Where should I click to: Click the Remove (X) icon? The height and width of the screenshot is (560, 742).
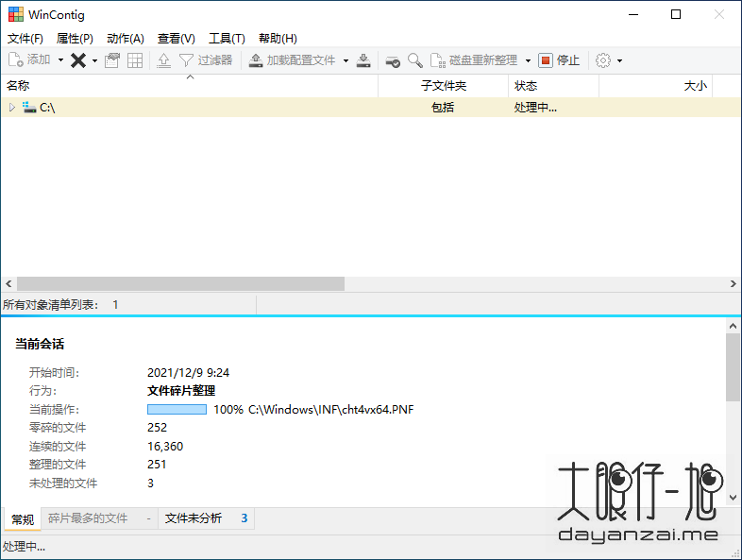point(78,60)
